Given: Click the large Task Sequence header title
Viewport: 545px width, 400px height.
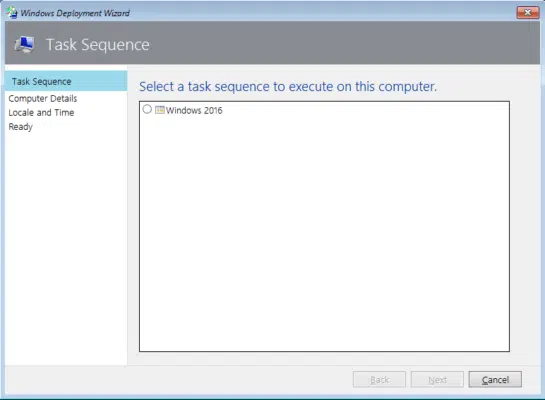Looking at the screenshot, I should [x=98, y=45].
